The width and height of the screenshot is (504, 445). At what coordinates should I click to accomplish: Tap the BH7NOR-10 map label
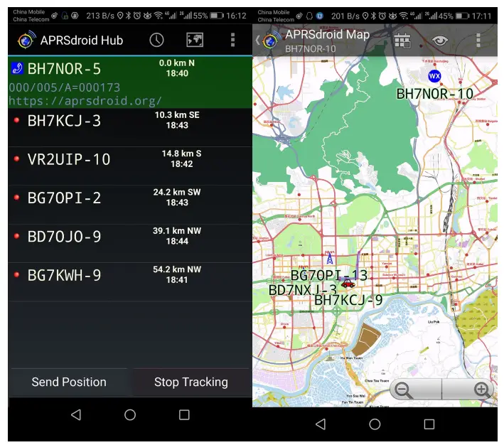click(x=434, y=94)
